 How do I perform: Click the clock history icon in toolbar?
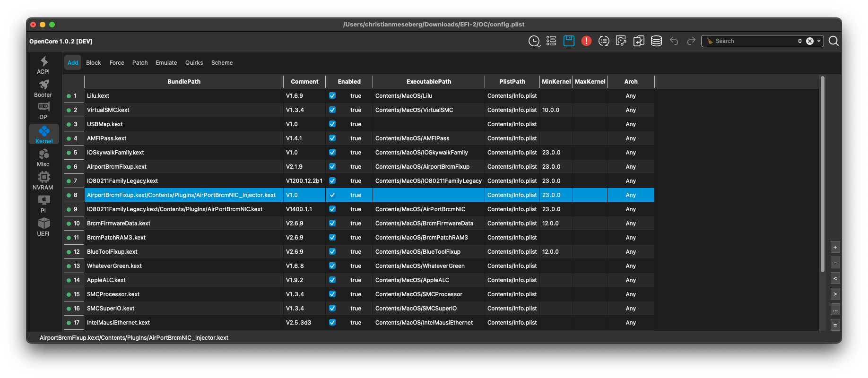534,41
